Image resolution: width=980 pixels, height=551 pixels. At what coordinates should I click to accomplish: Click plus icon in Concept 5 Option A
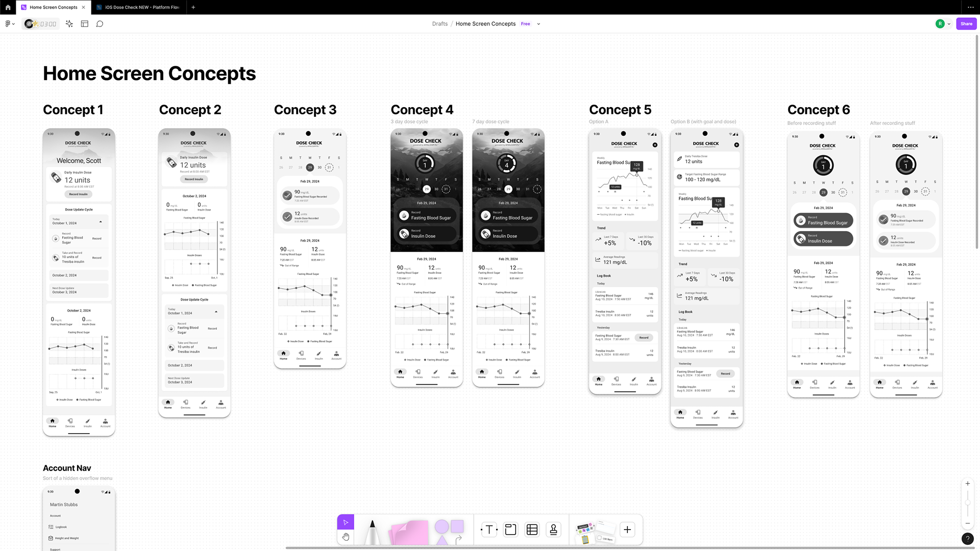[x=655, y=145]
